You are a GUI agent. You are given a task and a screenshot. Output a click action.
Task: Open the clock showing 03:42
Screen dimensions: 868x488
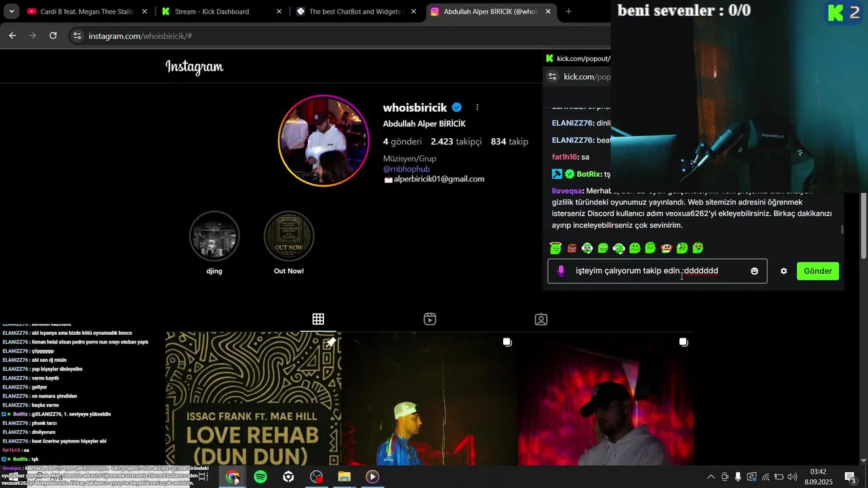click(x=818, y=477)
